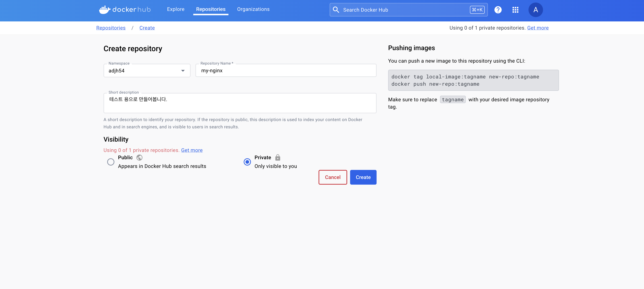Open the help question mark icon
This screenshot has height=289, width=644.
498,10
